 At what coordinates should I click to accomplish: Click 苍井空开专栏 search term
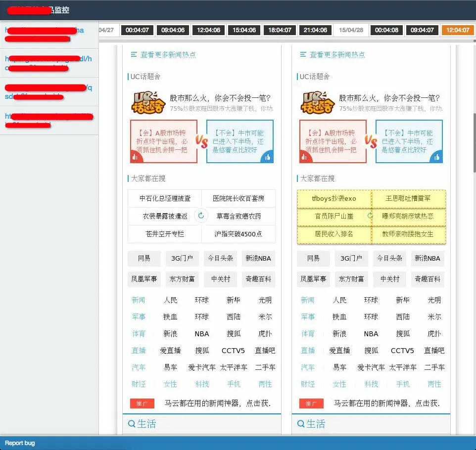165,234
